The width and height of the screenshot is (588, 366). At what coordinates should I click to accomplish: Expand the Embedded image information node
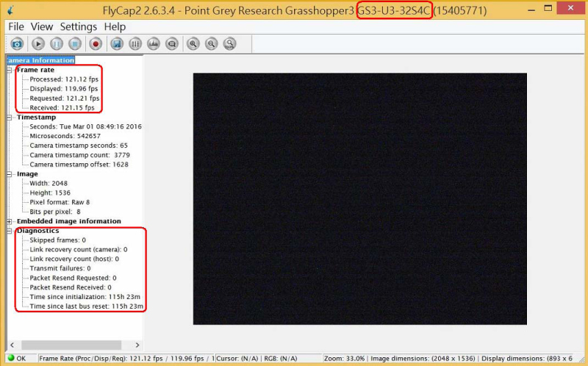(x=10, y=221)
